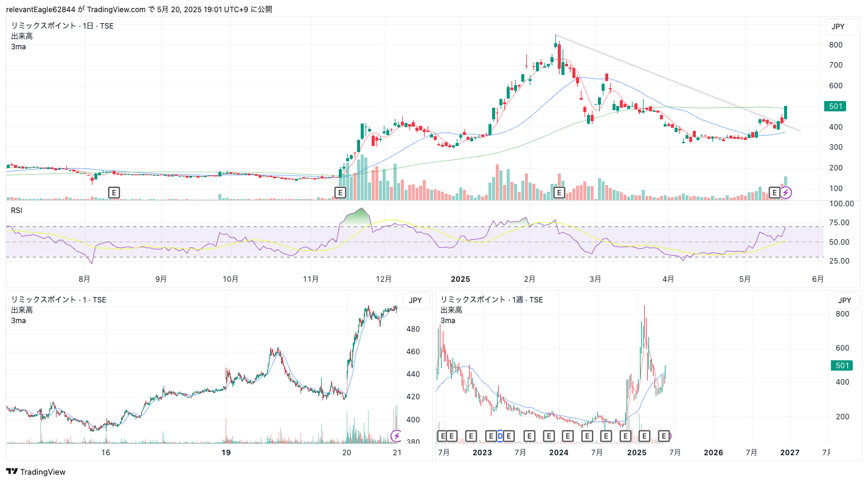Image resolution: width=868 pixels, height=482 pixels.
Task: Click the 501 price label on daily chart
Action: (x=835, y=107)
